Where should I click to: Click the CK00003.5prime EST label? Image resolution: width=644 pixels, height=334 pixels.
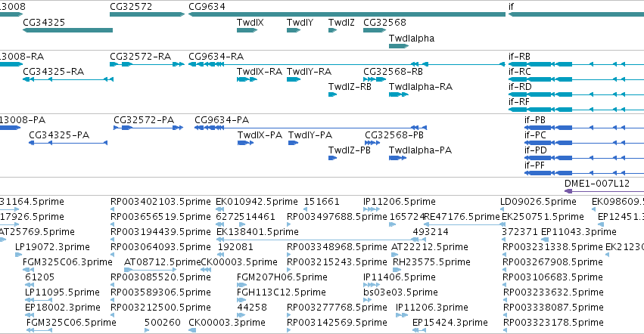[x=239, y=261]
